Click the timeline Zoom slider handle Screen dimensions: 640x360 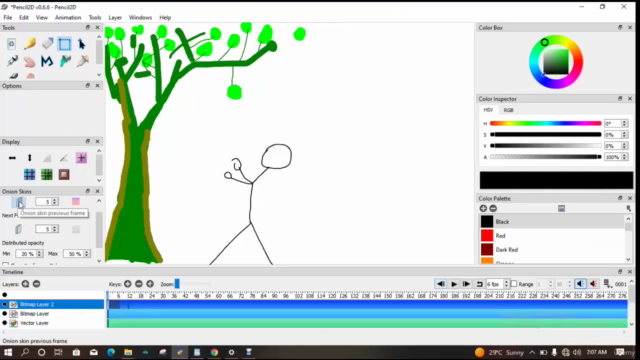pyautogui.click(x=177, y=284)
